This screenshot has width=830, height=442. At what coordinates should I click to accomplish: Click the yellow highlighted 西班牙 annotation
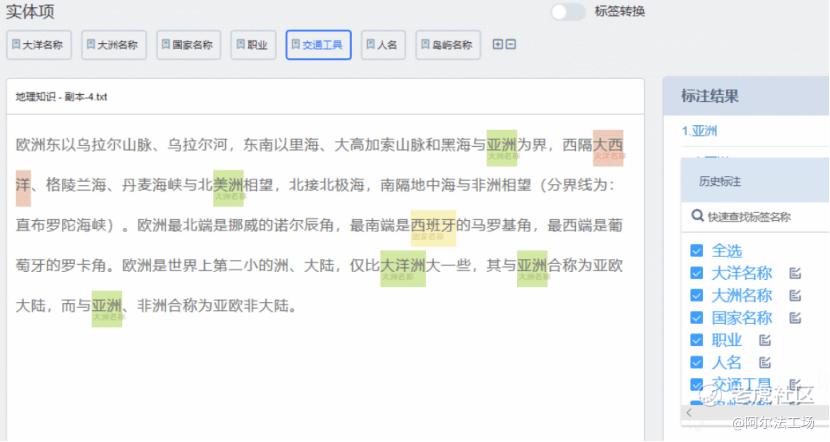click(x=433, y=228)
